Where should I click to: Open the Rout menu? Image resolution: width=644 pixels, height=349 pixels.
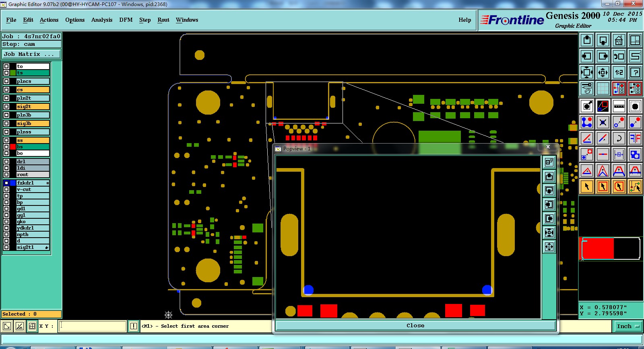click(x=163, y=20)
